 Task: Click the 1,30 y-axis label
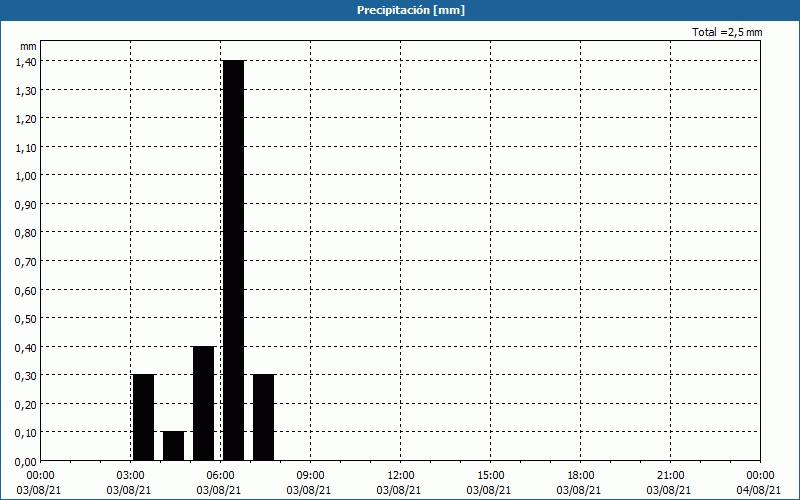click(x=26, y=90)
